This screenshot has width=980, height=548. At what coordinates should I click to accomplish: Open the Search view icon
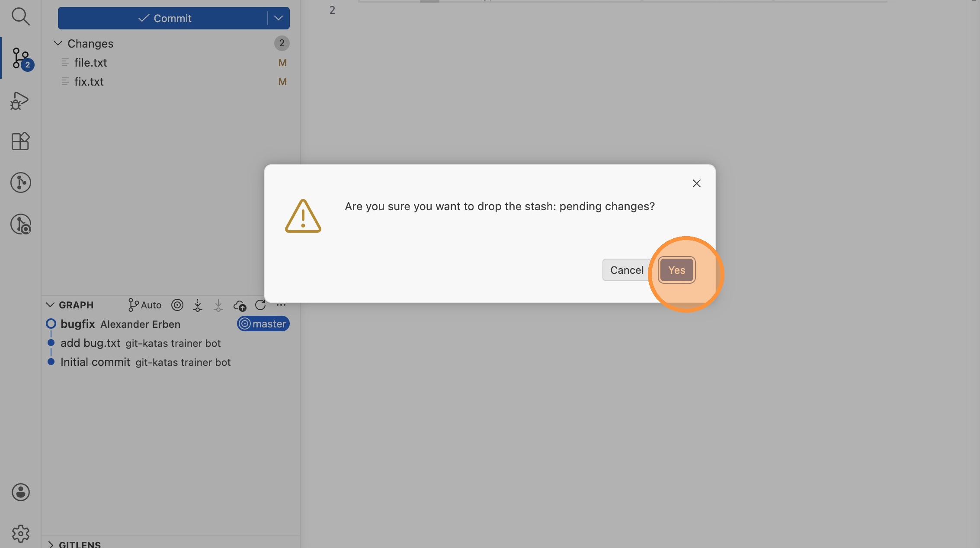20,16
